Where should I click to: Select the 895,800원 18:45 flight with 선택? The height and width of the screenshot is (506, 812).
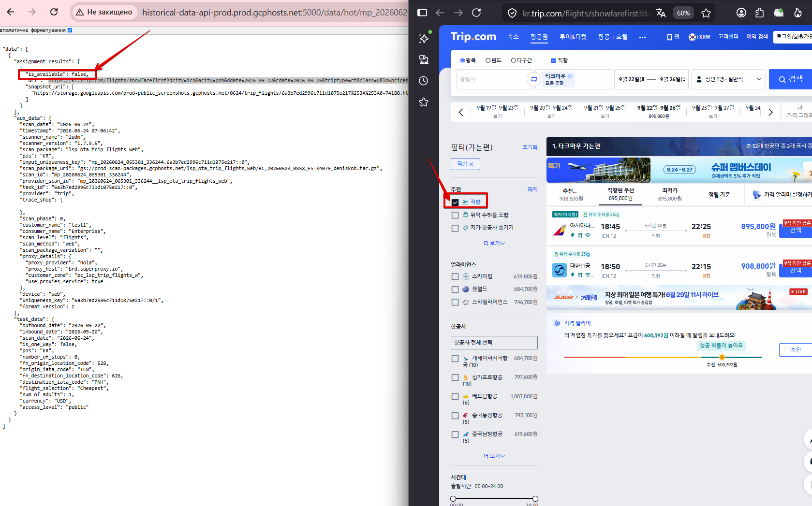(x=796, y=231)
